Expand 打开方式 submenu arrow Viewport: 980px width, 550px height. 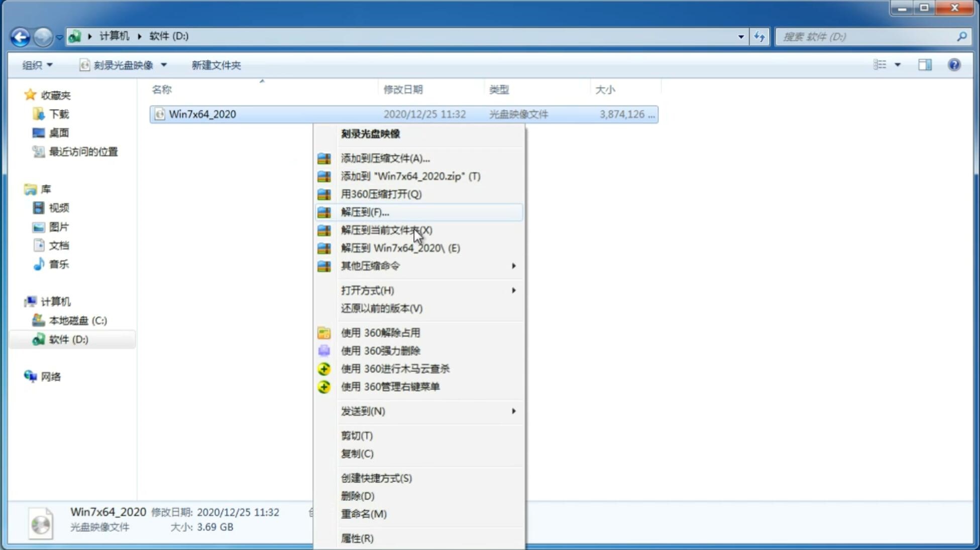513,290
